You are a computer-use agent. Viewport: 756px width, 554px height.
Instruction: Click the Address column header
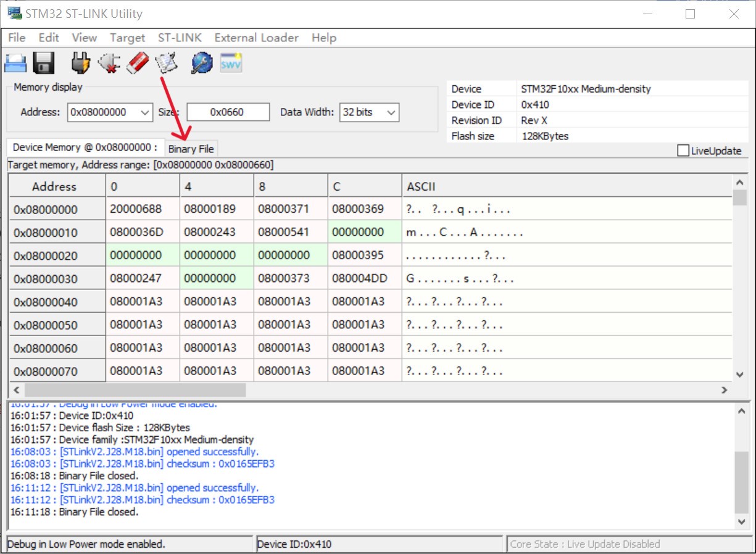pos(57,186)
